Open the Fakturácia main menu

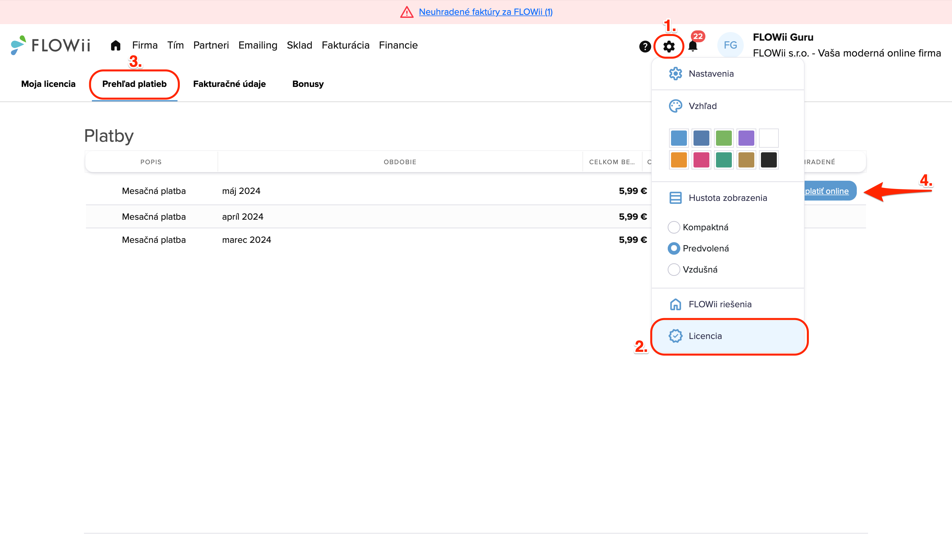tap(345, 45)
